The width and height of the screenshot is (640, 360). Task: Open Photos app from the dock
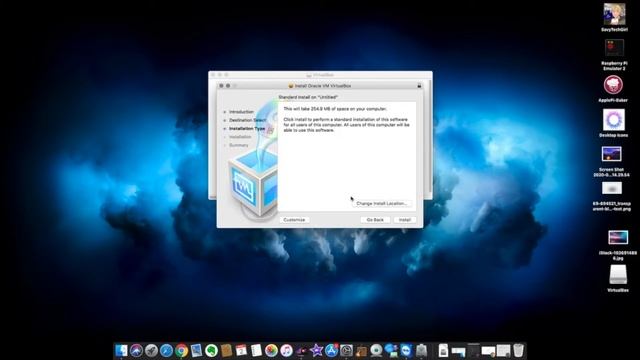[271, 350]
